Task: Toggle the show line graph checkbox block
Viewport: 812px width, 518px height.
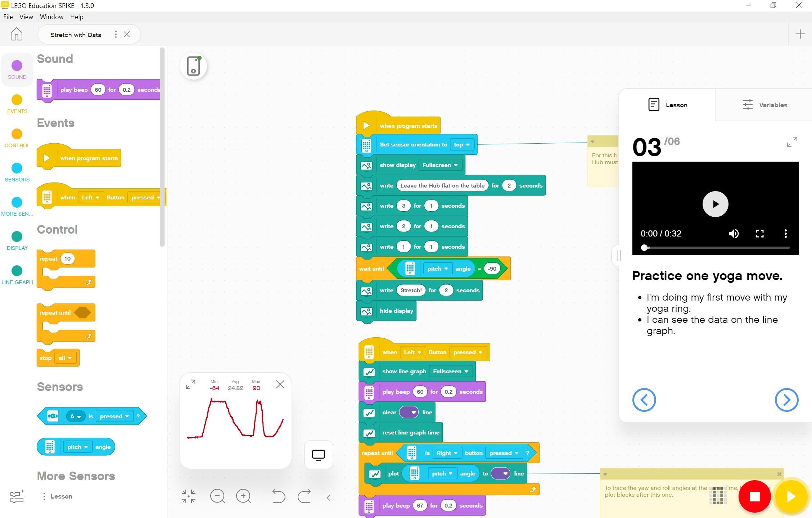Action: [x=368, y=372]
